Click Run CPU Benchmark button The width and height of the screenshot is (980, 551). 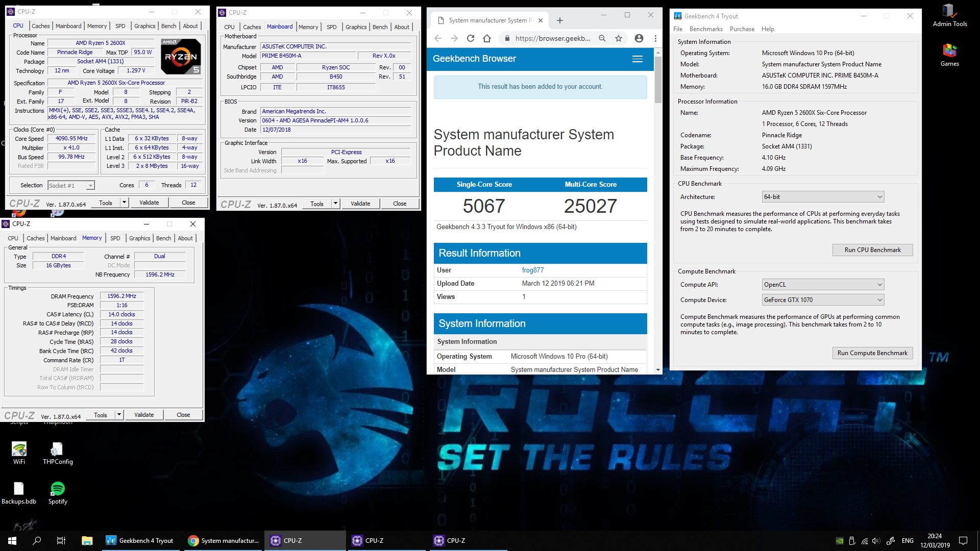point(872,250)
